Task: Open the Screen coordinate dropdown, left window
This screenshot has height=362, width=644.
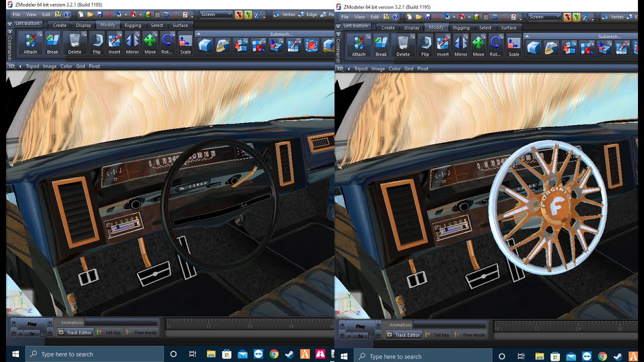Action: click(x=216, y=15)
